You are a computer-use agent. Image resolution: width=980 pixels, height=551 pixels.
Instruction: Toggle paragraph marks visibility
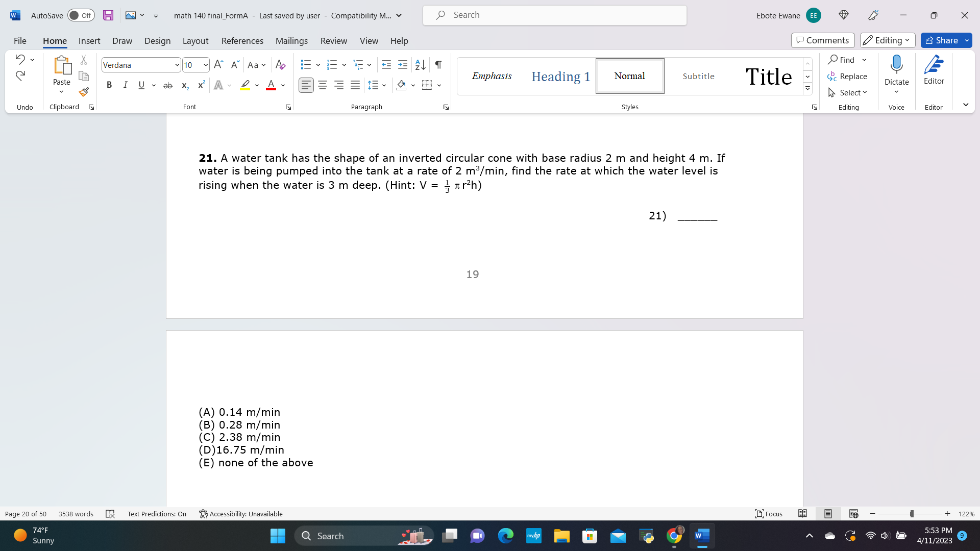(437, 65)
